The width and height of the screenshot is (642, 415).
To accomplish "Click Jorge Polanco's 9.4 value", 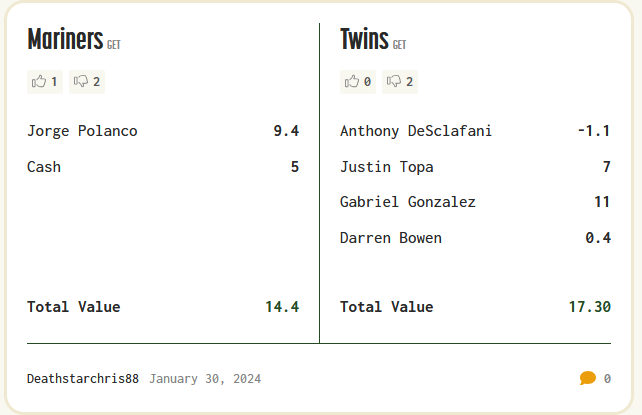I will [x=286, y=131].
